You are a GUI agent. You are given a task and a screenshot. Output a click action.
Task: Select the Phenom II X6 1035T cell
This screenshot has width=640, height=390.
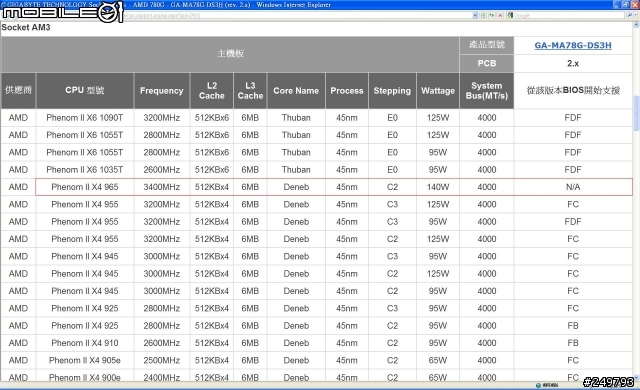pos(85,170)
